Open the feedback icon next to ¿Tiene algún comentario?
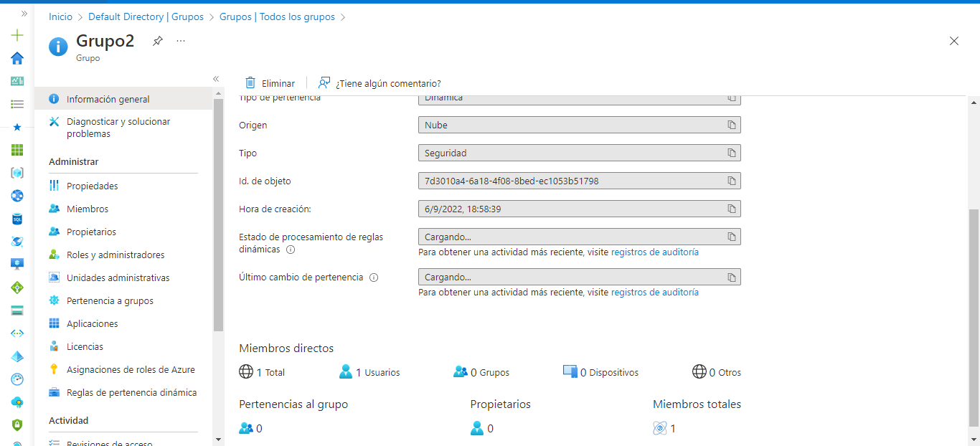Viewport: 980px width, 446px height. 325,82
